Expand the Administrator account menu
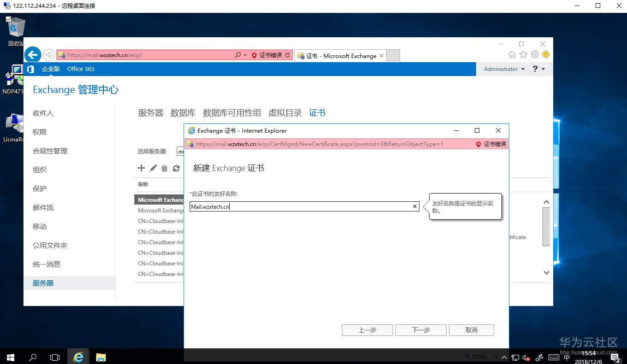Screen dimensions: 627x364 (503, 69)
